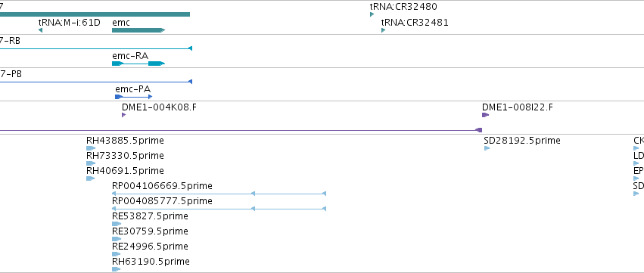The image size is (644, 273).
Task: Select the tRNA:CR32481 arrow glyph
Action: 383,30
